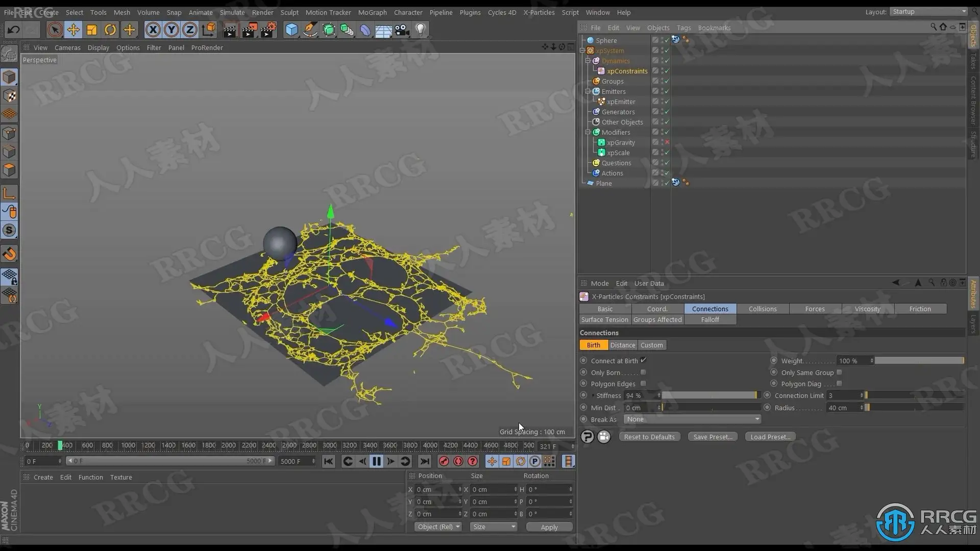Adjust the Stiffness slider
Image resolution: width=980 pixels, height=551 pixels.
709,395
